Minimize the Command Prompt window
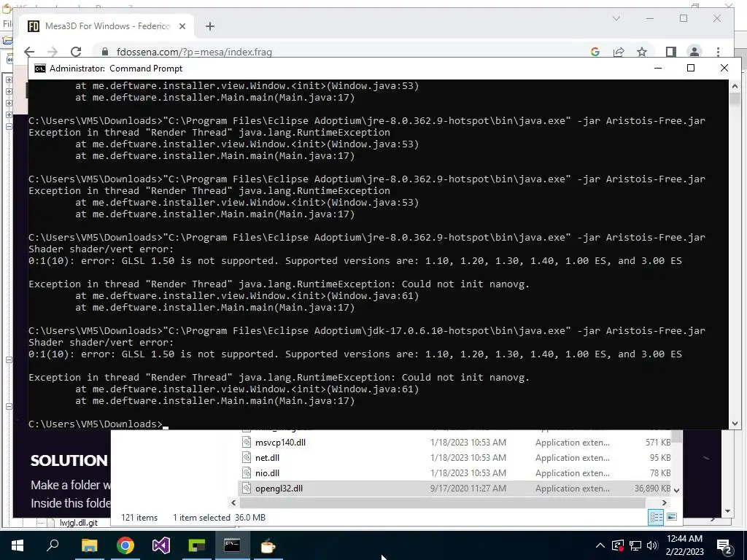 tap(658, 68)
